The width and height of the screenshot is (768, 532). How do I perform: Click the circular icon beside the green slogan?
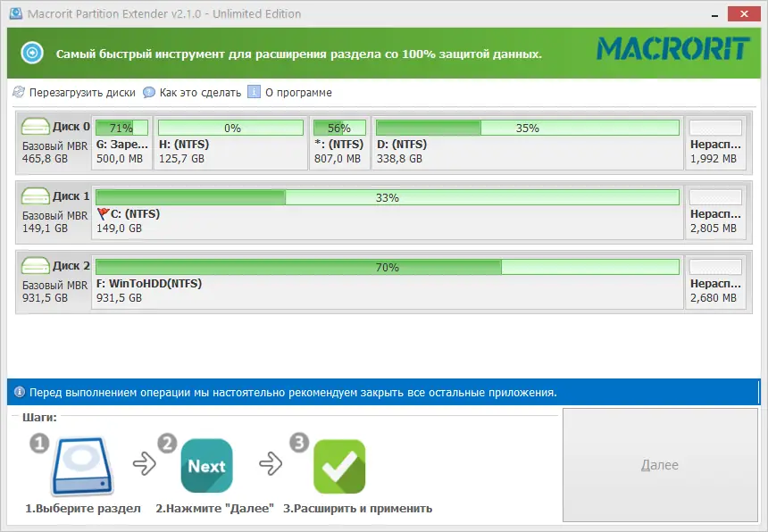(33, 52)
